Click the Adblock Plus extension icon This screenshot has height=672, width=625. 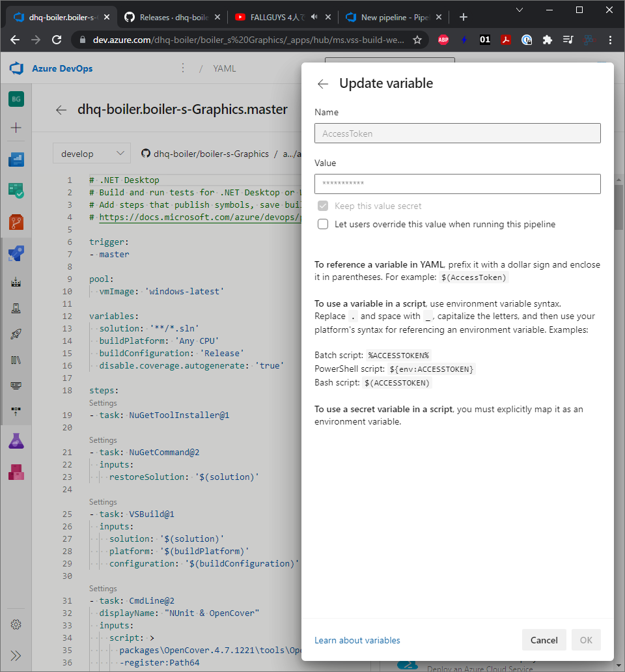443,40
